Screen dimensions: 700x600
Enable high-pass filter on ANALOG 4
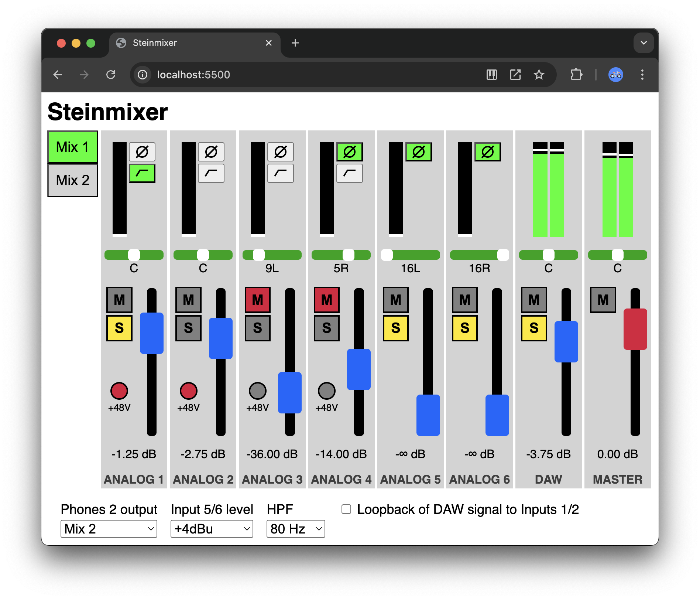pyautogui.click(x=350, y=173)
